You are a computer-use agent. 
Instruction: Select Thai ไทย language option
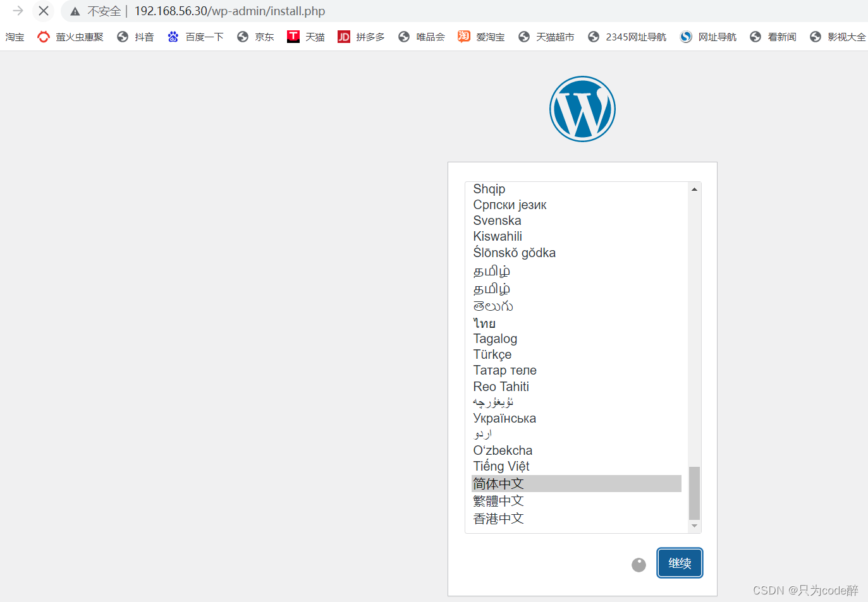576,323
